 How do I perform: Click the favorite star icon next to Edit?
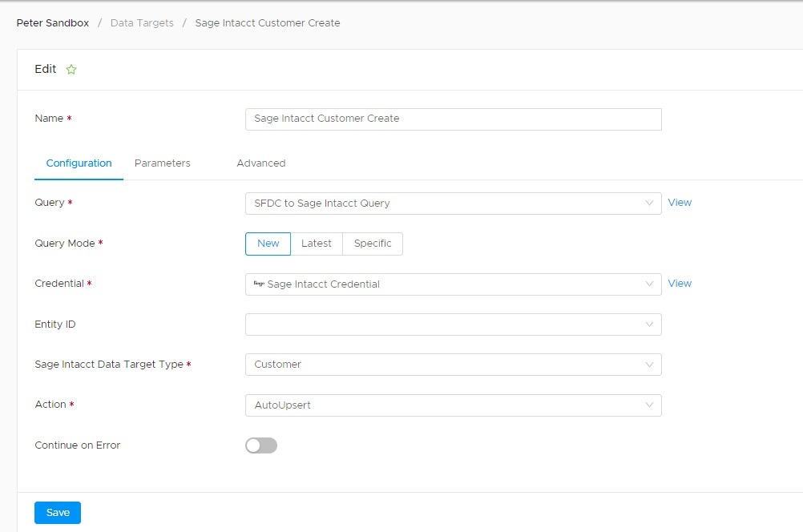[71, 70]
